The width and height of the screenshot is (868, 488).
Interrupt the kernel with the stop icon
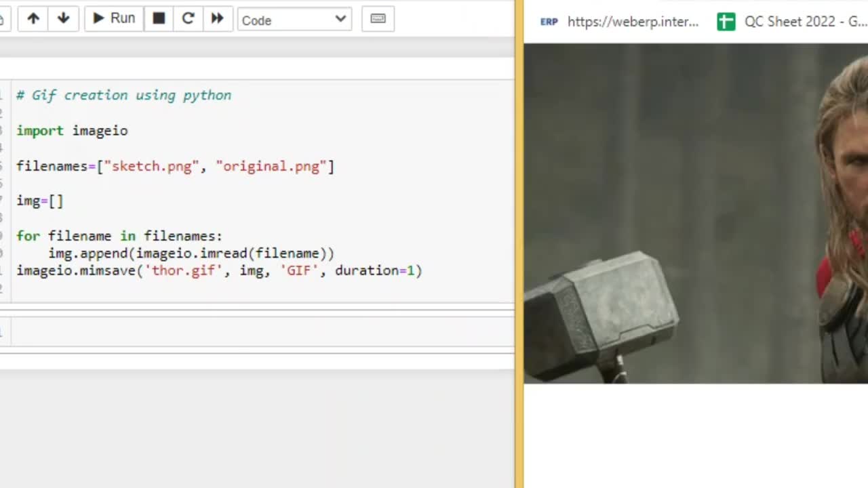[x=159, y=18]
